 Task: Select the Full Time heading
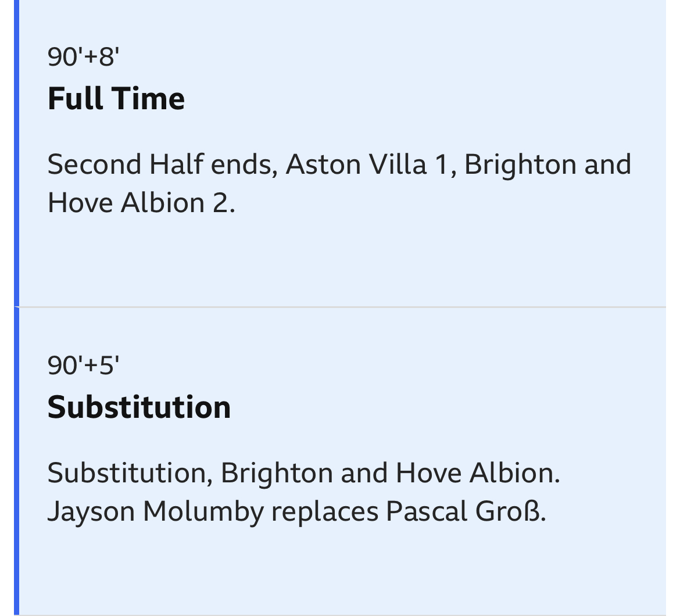[x=116, y=98]
